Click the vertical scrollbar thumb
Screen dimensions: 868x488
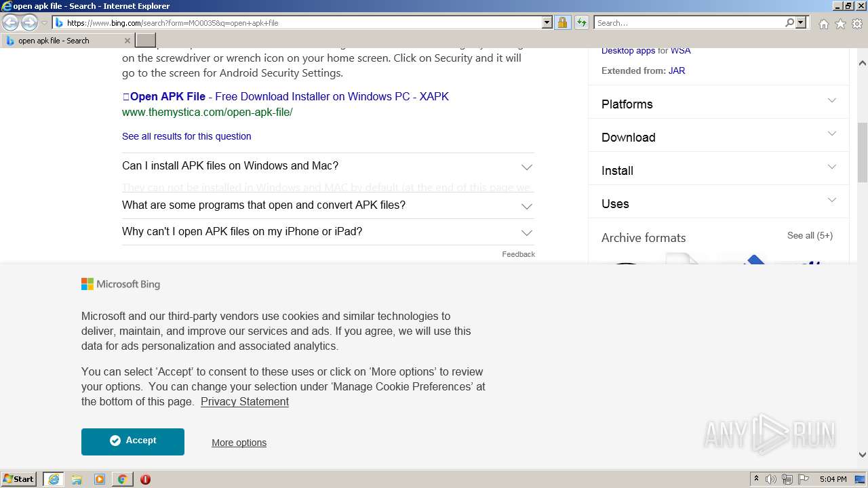863,152
